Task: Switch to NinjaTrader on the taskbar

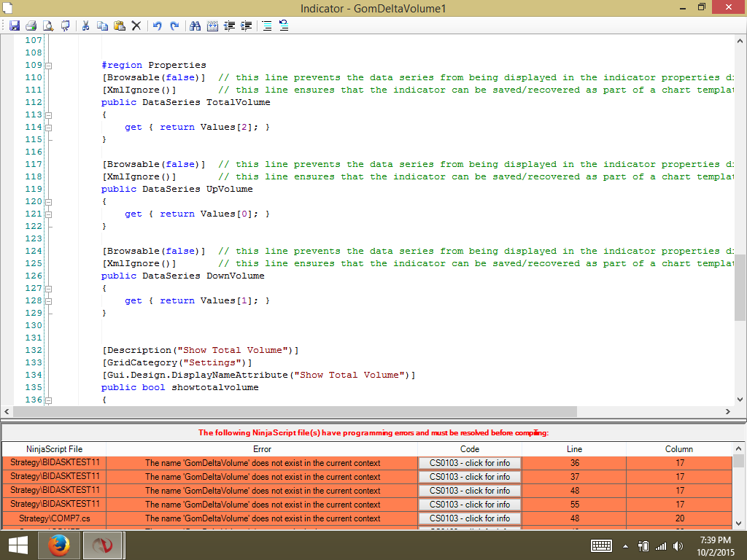Action: pyautogui.click(x=102, y=545)
